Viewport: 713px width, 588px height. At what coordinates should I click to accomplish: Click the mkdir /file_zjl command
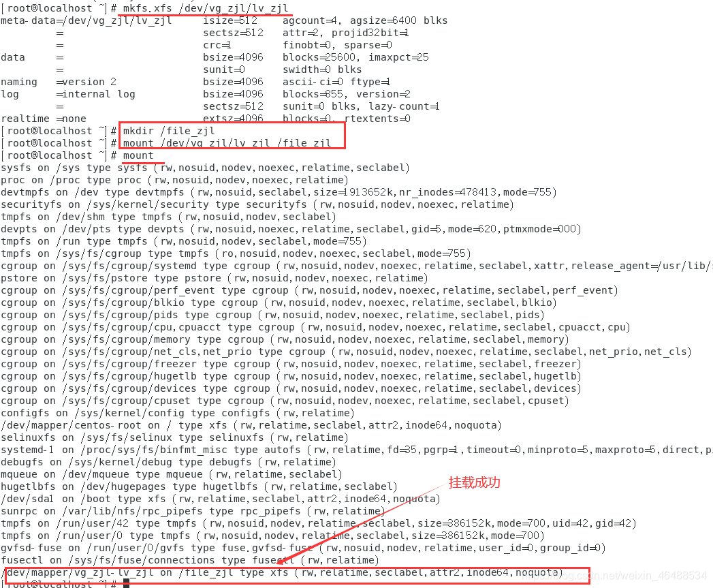coord(169,131)
